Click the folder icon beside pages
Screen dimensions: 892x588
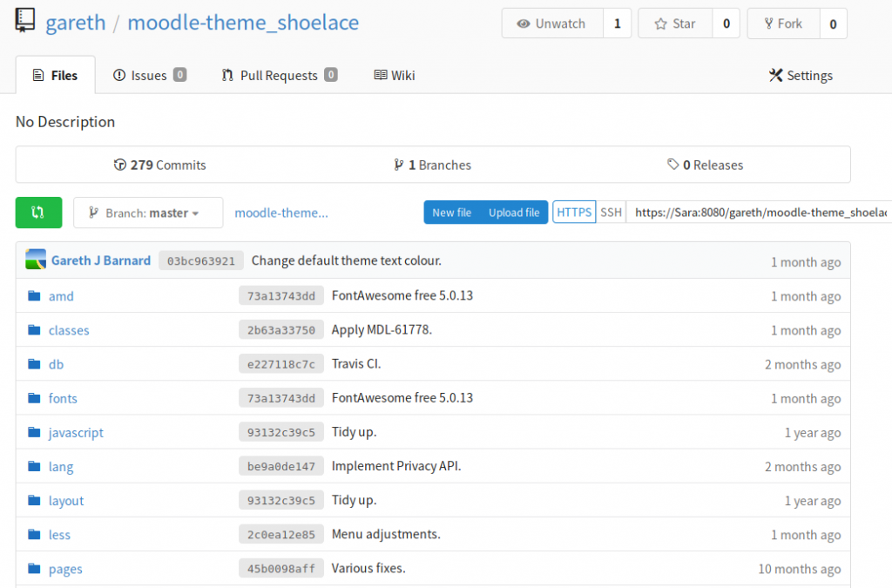pos(34,569)
